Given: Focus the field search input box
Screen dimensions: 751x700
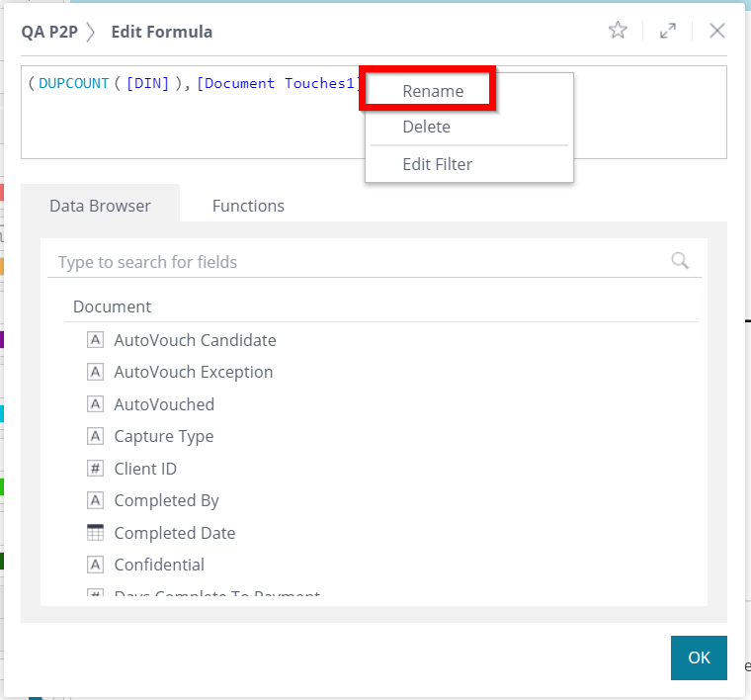Looking at the screenshot, I should pos(356,262).
